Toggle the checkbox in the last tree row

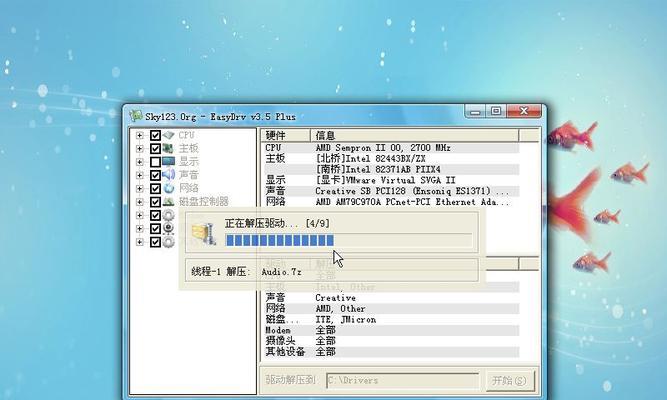155,242
